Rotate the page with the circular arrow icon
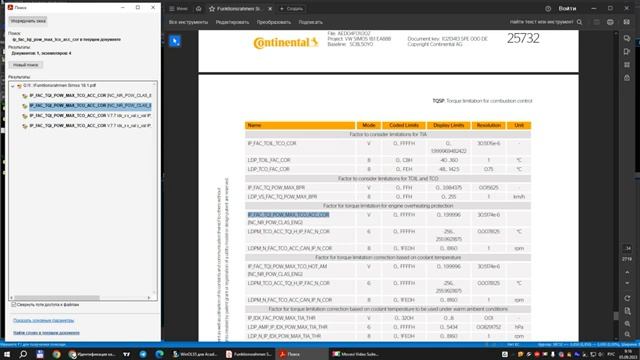This screenshot has height=360, width=640. coord(627,298)
